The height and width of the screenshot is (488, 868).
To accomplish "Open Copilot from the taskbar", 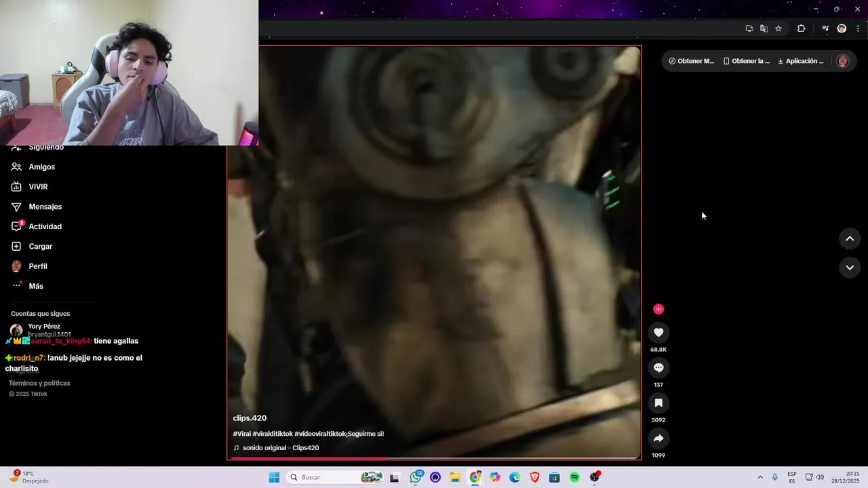I will (495, 477).
